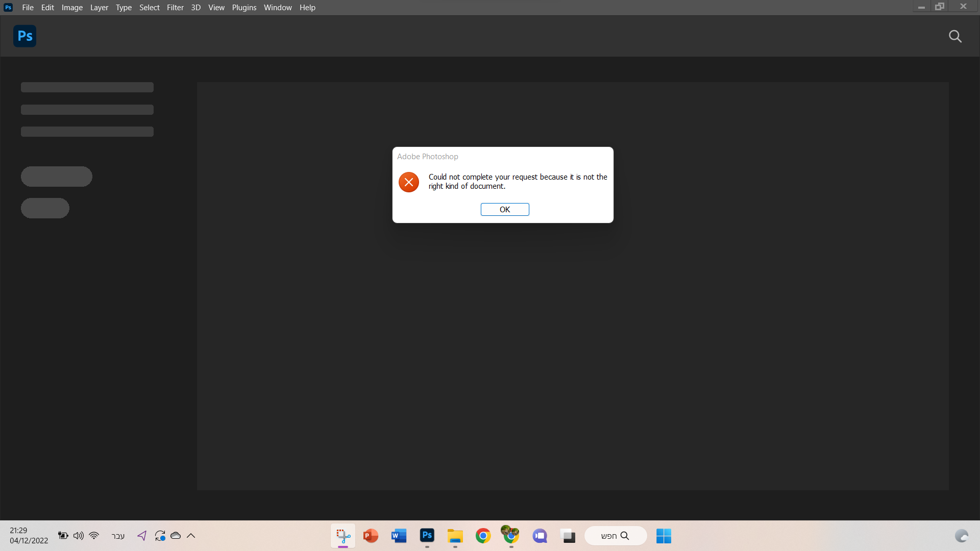The width and height of the screenshot is (980, 551).
Task: Open File Explorer from taskbar
Action: tap(455, 536)
